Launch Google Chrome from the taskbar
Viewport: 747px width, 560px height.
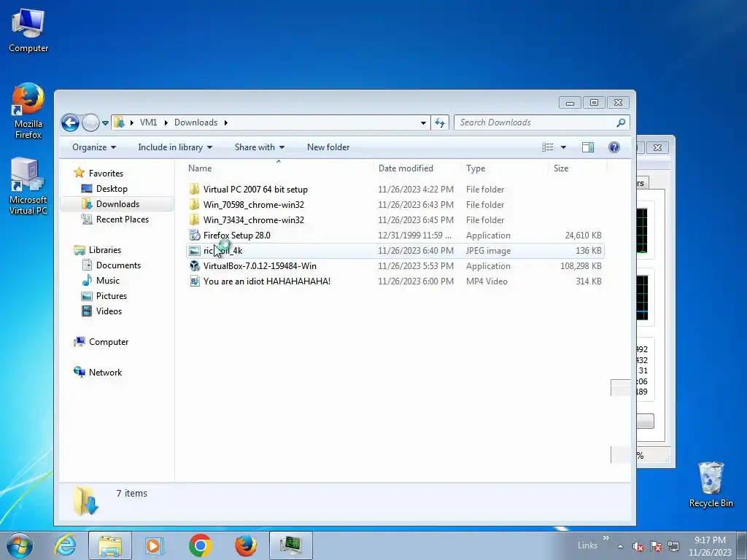click(x=200, y=545)
